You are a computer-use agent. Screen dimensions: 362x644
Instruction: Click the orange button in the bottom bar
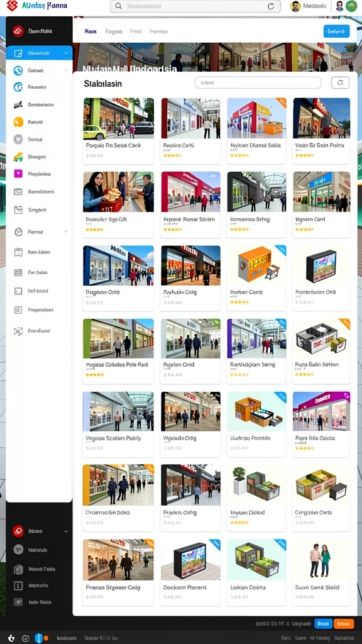coord(344,623)
